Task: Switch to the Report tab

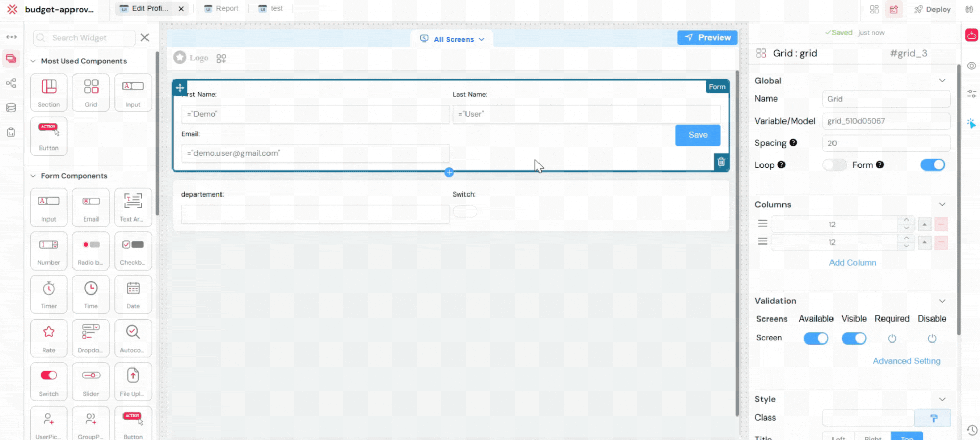Action: click(221, 8)
